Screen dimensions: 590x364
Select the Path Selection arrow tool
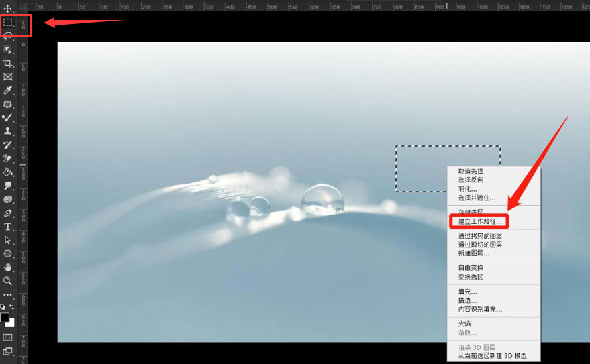tap(7, 240)
